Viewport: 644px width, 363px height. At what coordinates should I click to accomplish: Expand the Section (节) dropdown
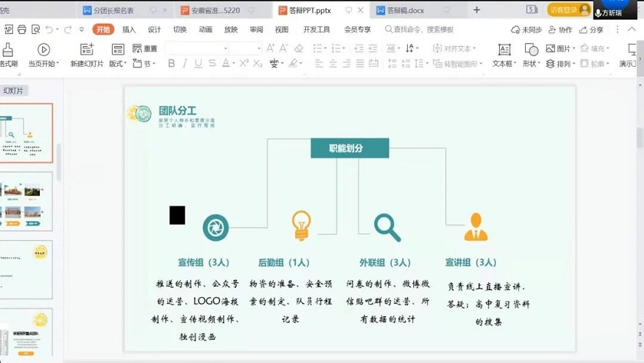(144, 64)
